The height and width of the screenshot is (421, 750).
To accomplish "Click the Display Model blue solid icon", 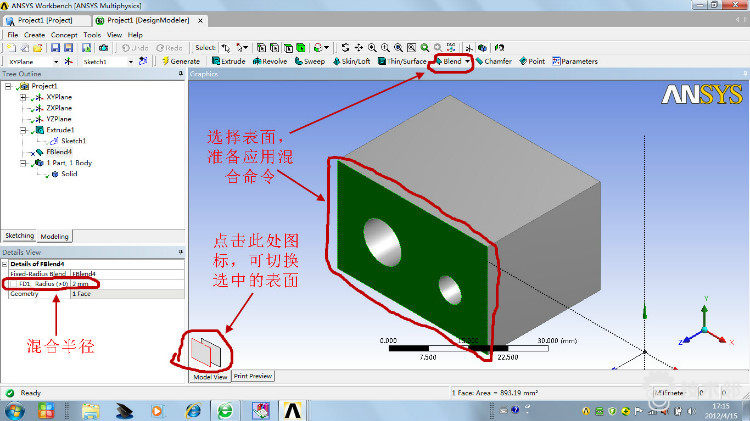I will coord(482,48).
